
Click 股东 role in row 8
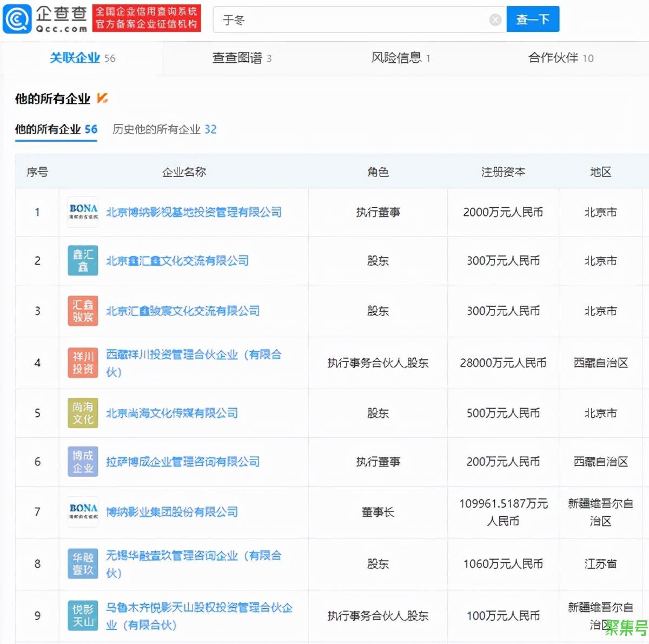pos(378,564)
